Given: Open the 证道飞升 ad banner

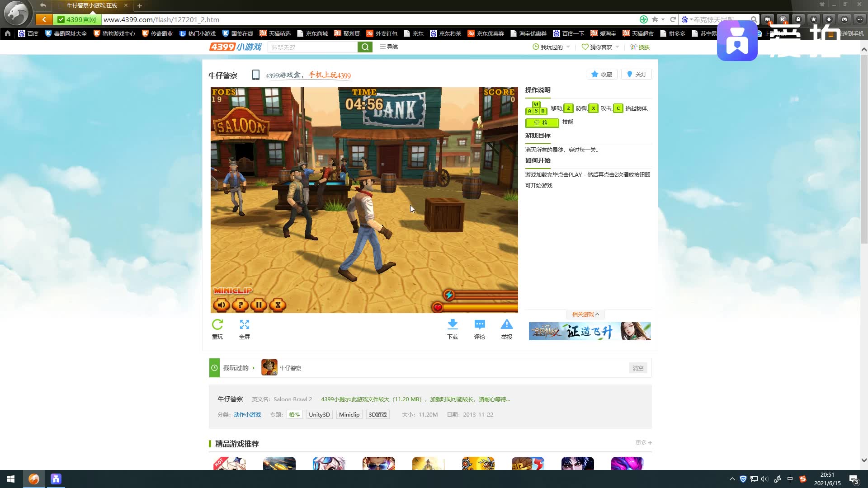Looking at the screenshot, I should coord(590,331).
